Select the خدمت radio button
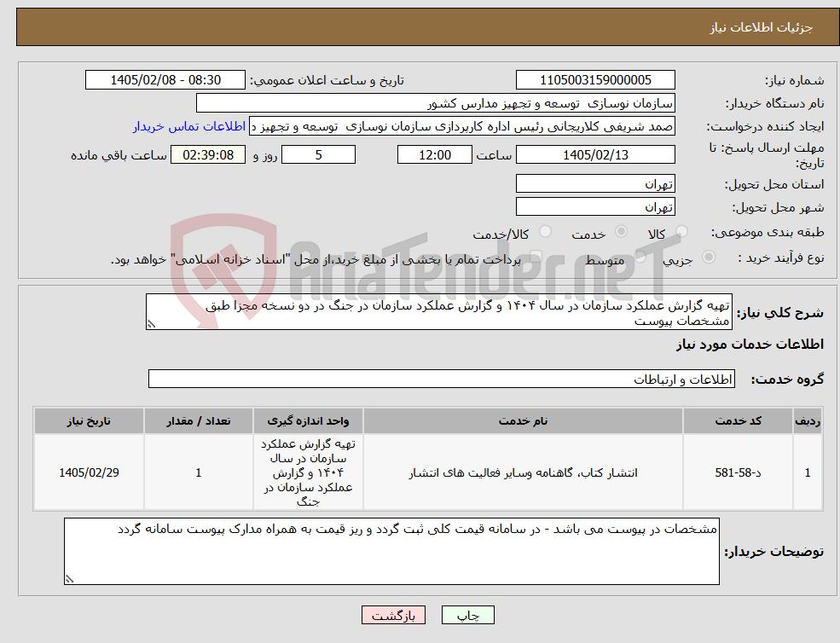Screen dimensions: 840x643 point(621,231)
